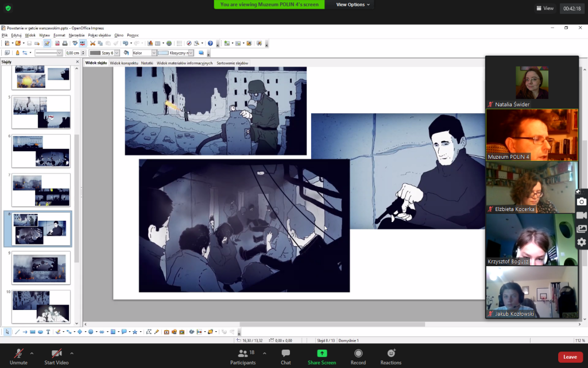Click the Share Screen button
The image size is (588, 368).
pyautogui.click(x=322, y=356)
